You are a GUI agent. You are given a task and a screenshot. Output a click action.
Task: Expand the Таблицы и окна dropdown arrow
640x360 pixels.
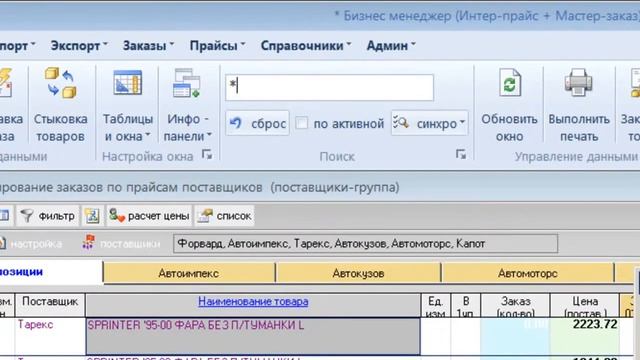148,135
